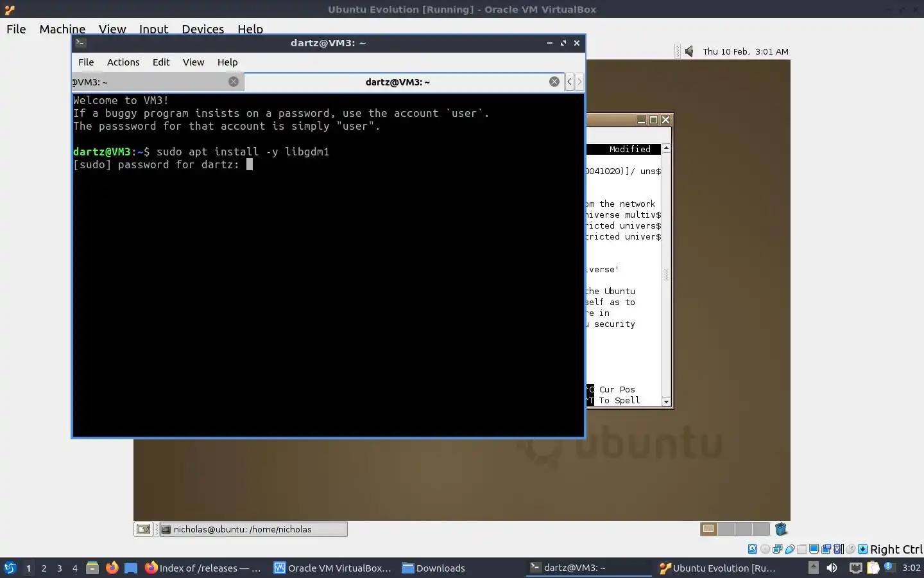The height and width of the screenshot is (578, 924).
Task: Click the Right Ctrl host key indicator
Action: pos(896,549)
